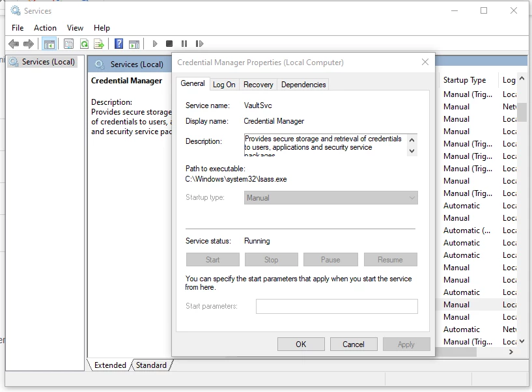This screenshot has width=532, height=392.
Task: Switch to the Recovery tab
Action: click(259, 85)
